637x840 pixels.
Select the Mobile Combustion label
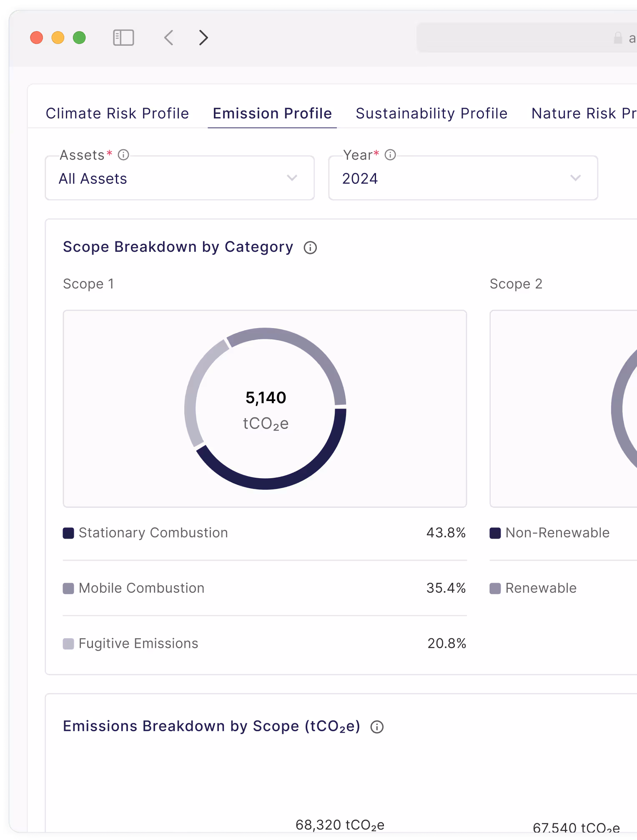pyautogui.click(x=141, y=588)
